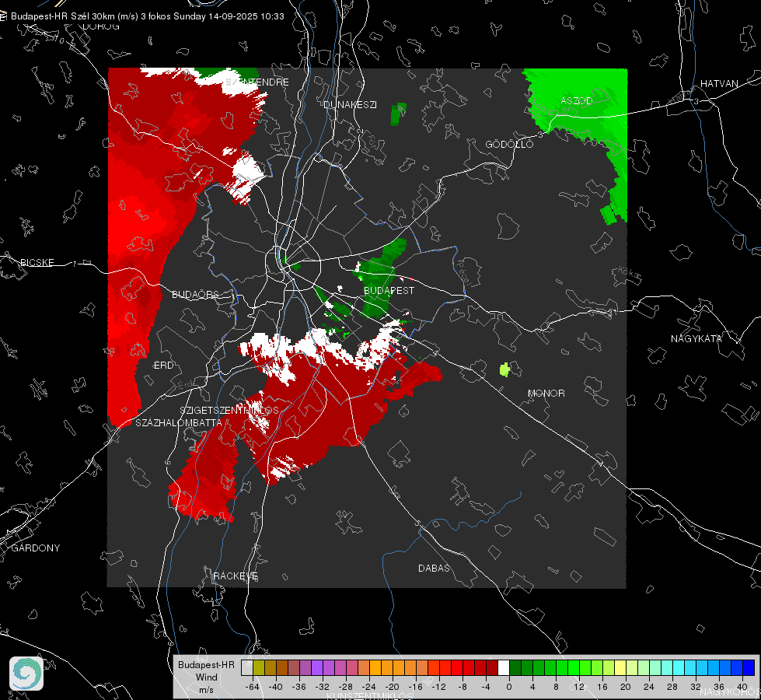Click the '16' legend scale value
Image resolution: width=761 pixels, height=700 pixels.
tap(602, 687)
